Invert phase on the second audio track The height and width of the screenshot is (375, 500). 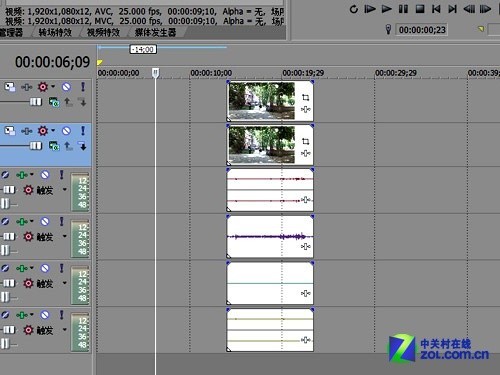[5, 221]
